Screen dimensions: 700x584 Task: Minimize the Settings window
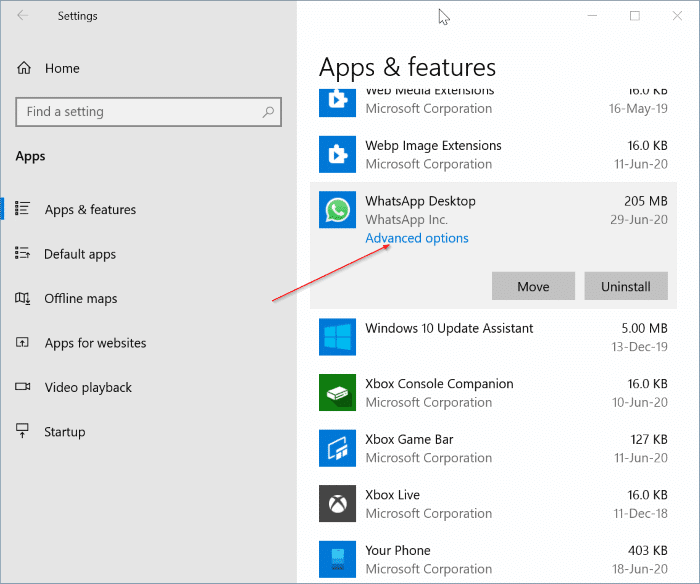(x=592, y=16)
